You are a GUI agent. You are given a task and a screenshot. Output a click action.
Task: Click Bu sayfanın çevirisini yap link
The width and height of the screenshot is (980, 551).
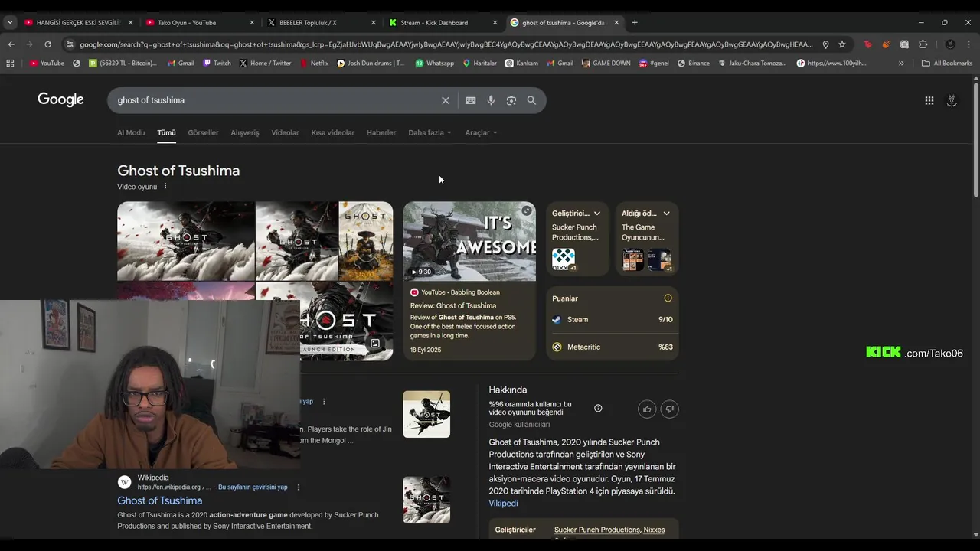click(x=253, y=487)
